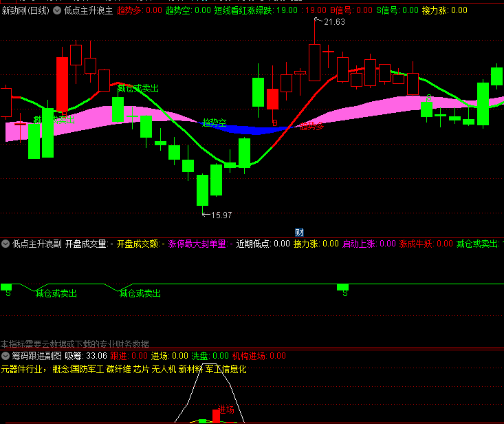Click the 短线看红涨绿跌: 19.00 readout
The height and width of the screenshot is (424, 504).
point(256,10)
